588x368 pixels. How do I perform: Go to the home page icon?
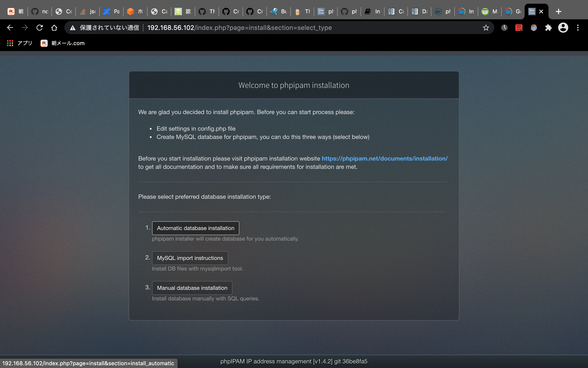[x=54, y=28]
